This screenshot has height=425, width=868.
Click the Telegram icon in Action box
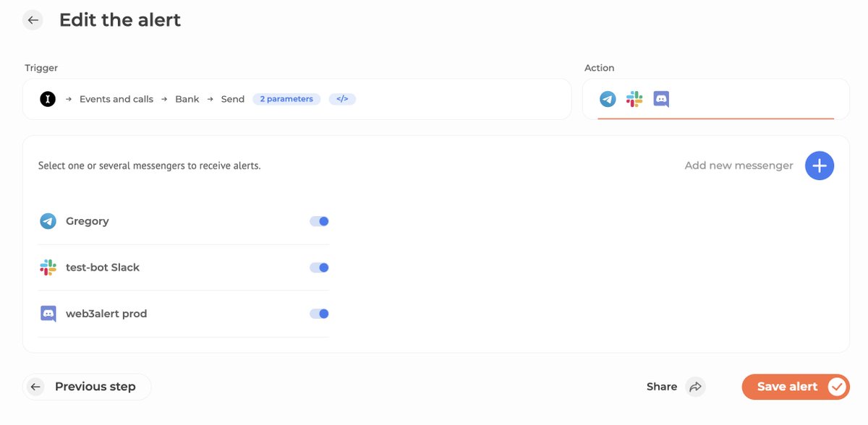pos(608,99)
